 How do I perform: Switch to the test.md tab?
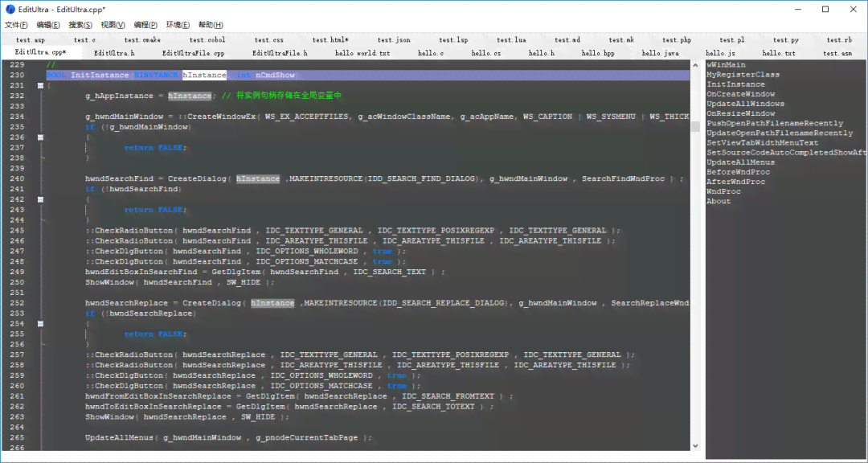[567, 40]
